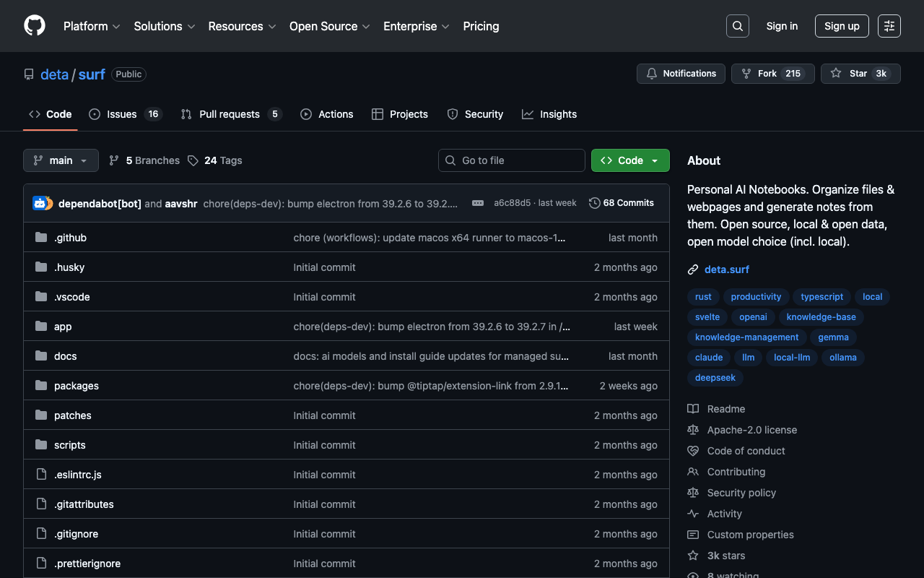Toggle Star on this repository
This screenshot has height=578, width=924.
pos(860,74)
